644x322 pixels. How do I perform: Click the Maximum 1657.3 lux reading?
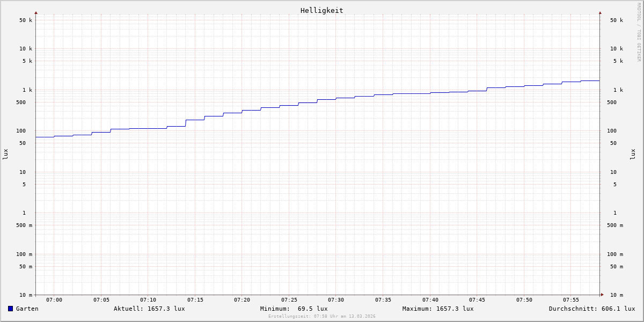(x=438, y=309)
